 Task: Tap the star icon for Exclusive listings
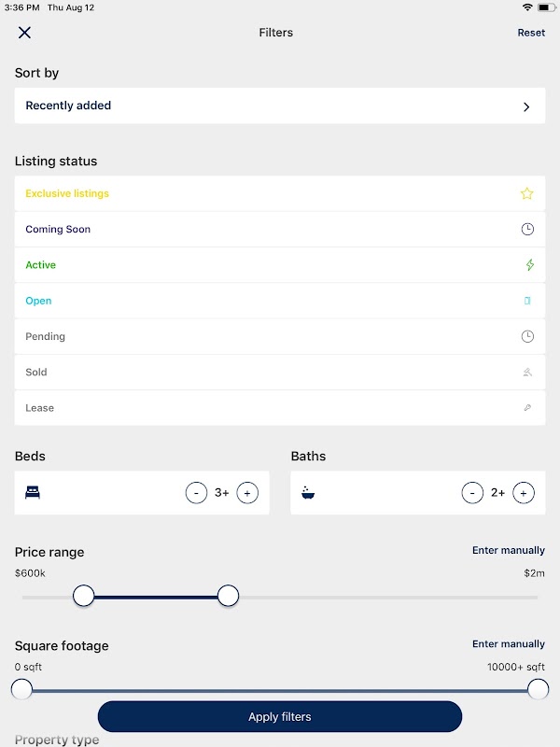tap(526, 194)
